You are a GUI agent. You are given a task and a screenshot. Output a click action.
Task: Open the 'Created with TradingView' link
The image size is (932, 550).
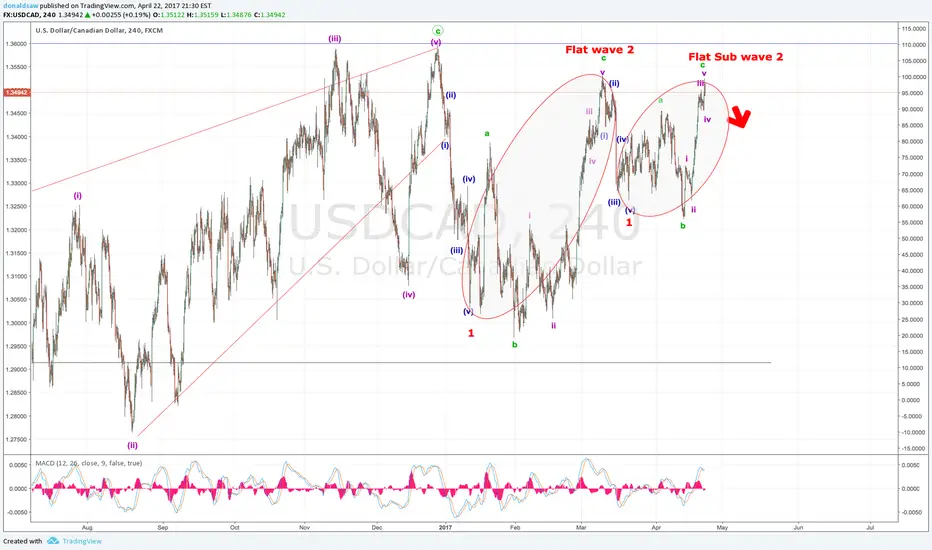pos(52,541)
